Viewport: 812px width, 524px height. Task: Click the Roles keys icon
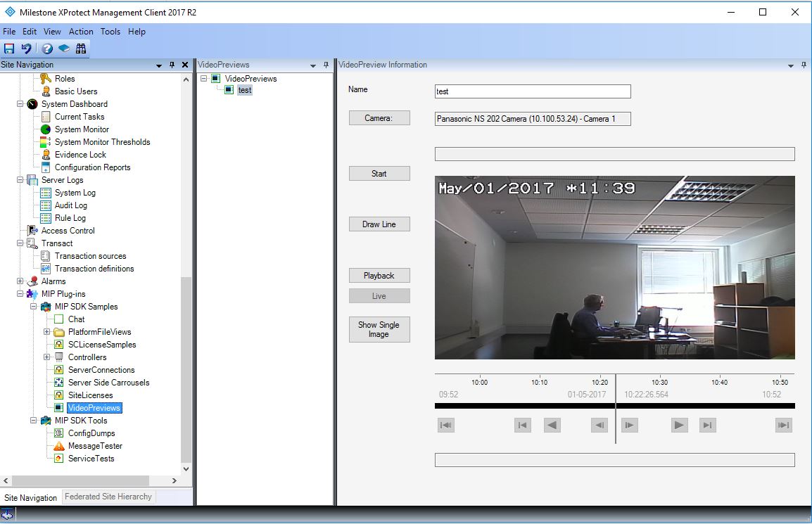point(46,79)
